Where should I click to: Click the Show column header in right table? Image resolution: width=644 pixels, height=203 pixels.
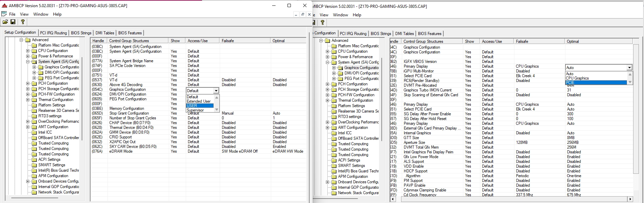471,41
